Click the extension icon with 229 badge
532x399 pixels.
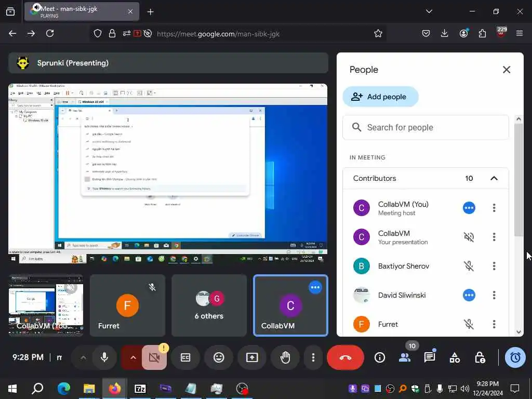[501, 33]
